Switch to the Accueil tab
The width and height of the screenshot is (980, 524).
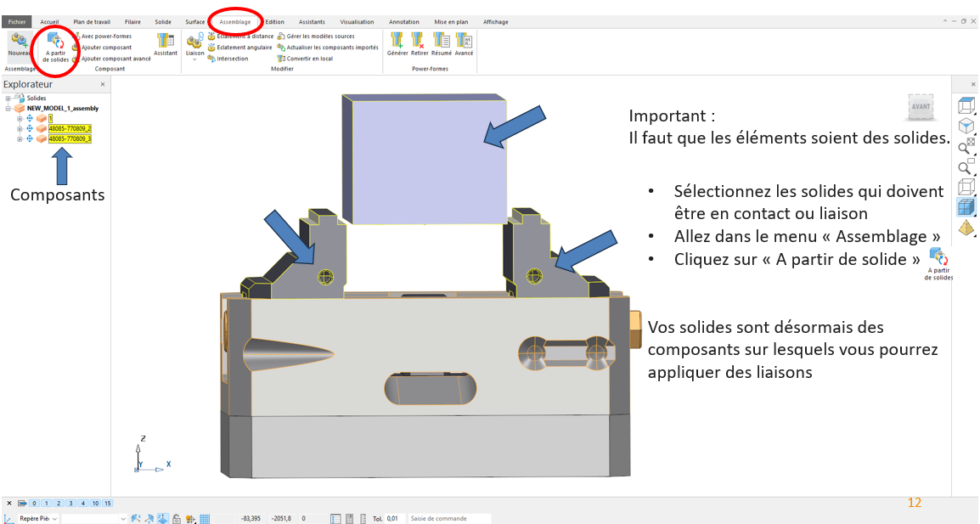tap(49, 22)
